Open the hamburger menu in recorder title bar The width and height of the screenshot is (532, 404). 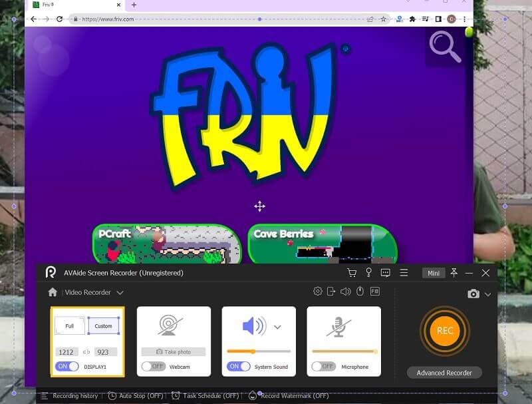click(404, 273)
